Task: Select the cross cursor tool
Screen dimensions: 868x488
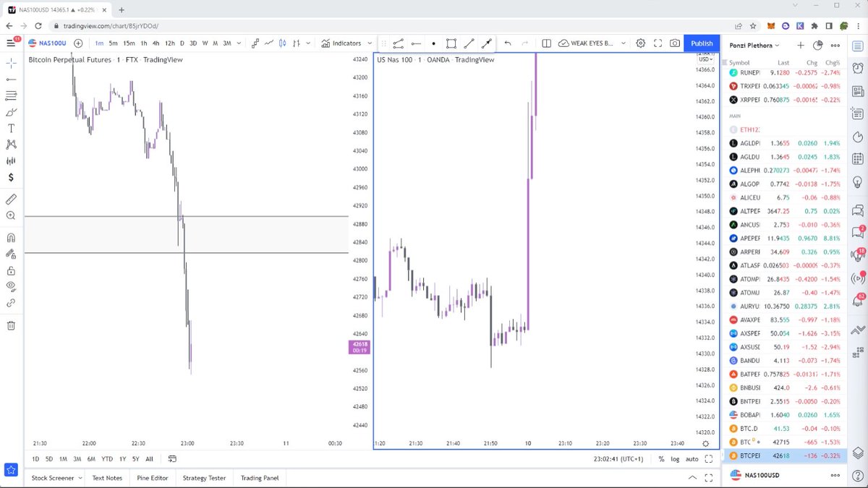Action: click(11, 63)
